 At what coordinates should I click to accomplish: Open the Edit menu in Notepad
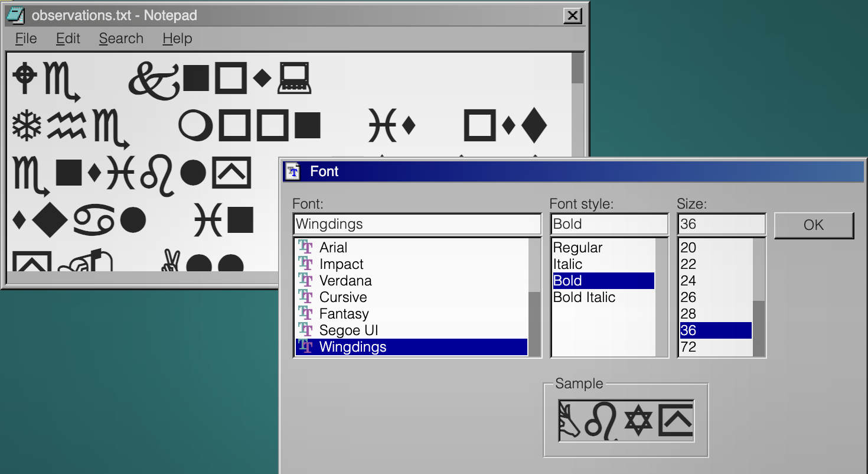[x=68, y=38]
